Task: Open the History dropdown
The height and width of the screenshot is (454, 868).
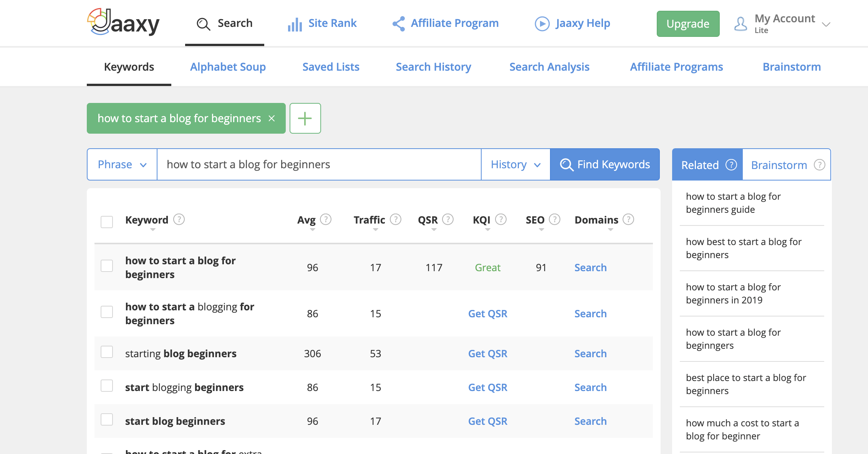Action: 516,164
